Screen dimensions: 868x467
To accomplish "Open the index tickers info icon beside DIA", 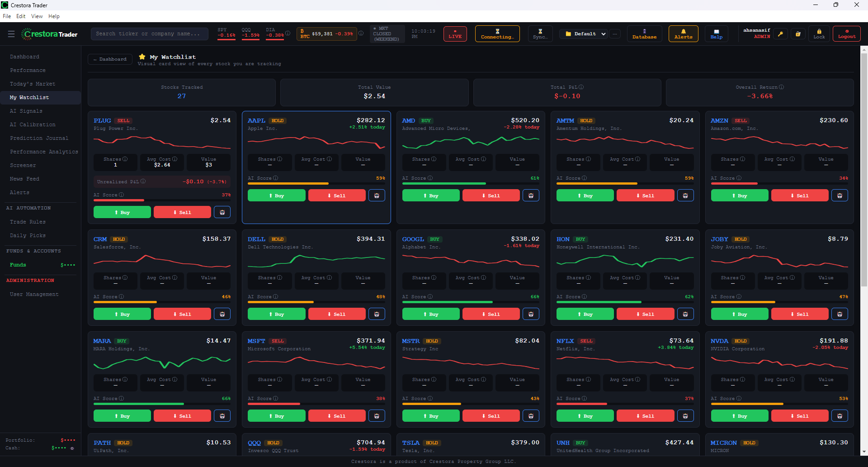I will tap(288, 33).
